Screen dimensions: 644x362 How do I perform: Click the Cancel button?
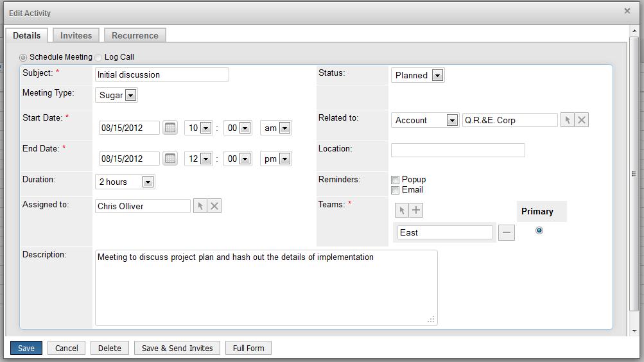67,348
